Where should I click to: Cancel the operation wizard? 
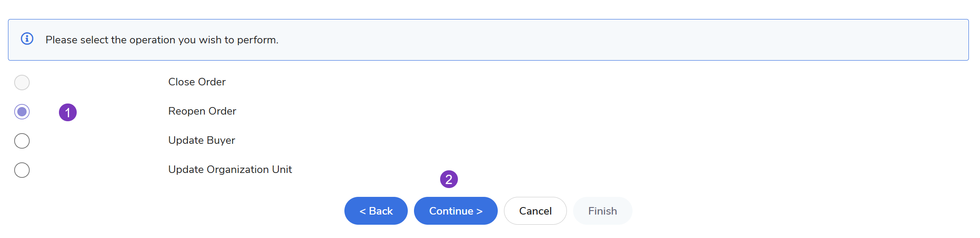click(x=535, y=211)
